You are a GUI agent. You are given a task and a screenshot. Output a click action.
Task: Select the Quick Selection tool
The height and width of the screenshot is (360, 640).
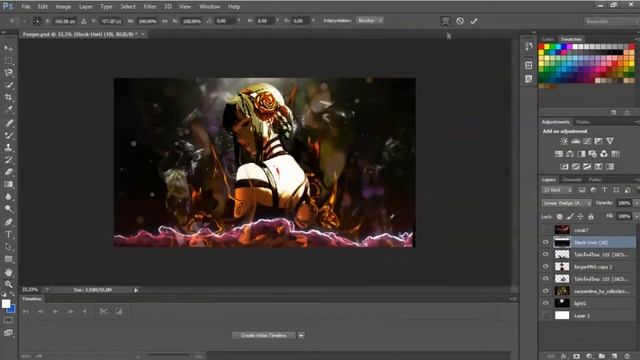point(8,85)
